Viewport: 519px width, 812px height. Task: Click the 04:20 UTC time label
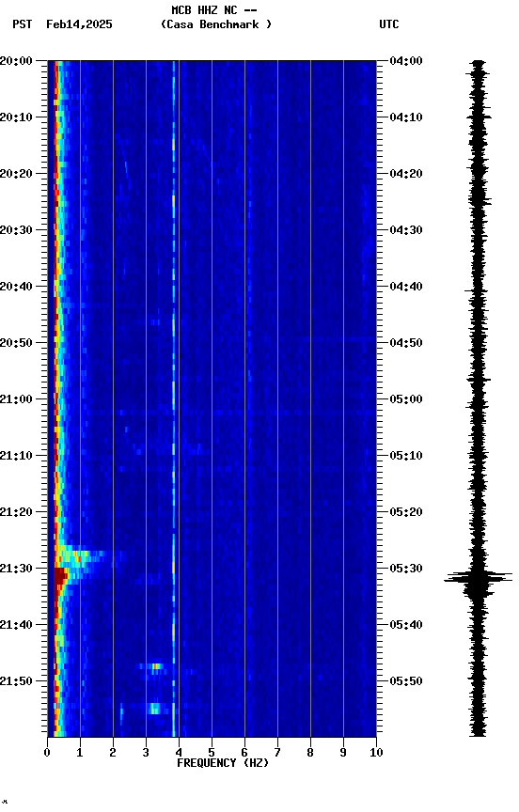pyautogui.click(x=406, y=174)
